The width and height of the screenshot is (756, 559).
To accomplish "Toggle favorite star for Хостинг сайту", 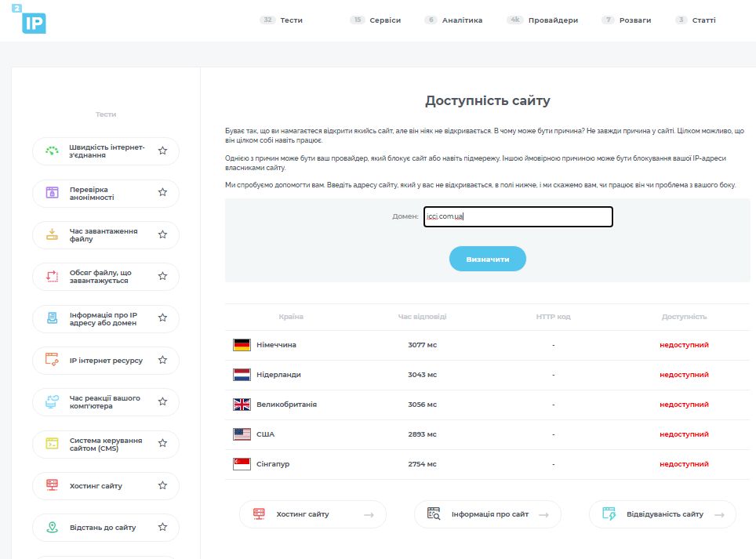I will click(x=162, y=486).
